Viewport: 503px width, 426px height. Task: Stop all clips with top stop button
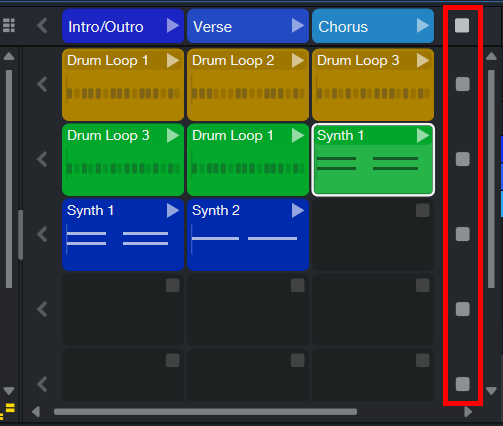[462, 25]
